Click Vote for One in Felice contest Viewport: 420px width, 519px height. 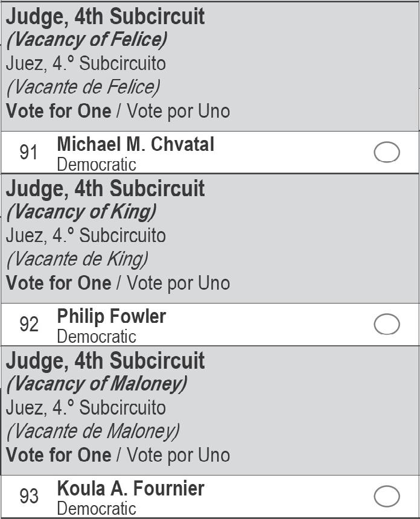[59, 111]
